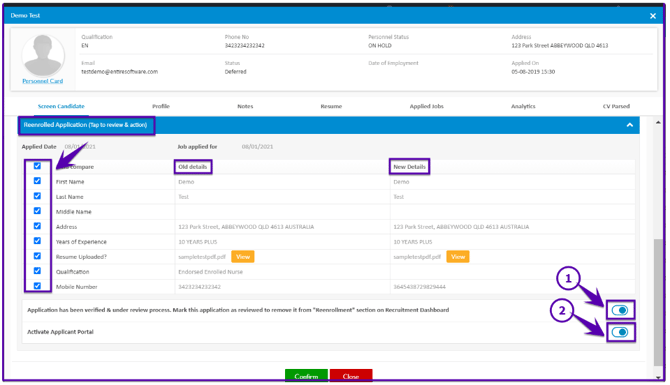
Task: Toggle the mark application as reviewed switch
Action: click(x=620, y=310)
